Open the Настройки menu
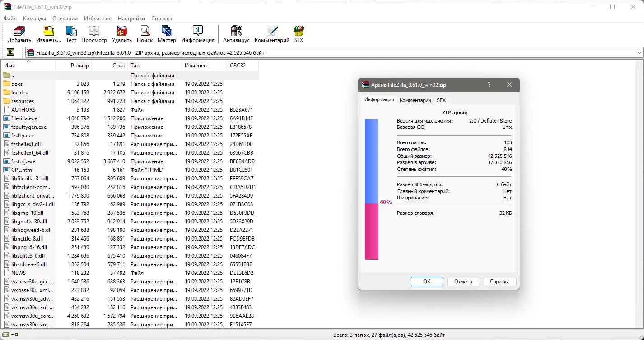 (x=131, y=19)
